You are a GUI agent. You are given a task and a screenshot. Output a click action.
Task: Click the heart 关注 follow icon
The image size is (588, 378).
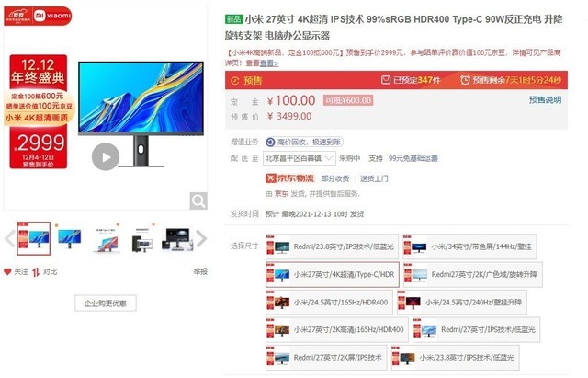tap(7, 271)
